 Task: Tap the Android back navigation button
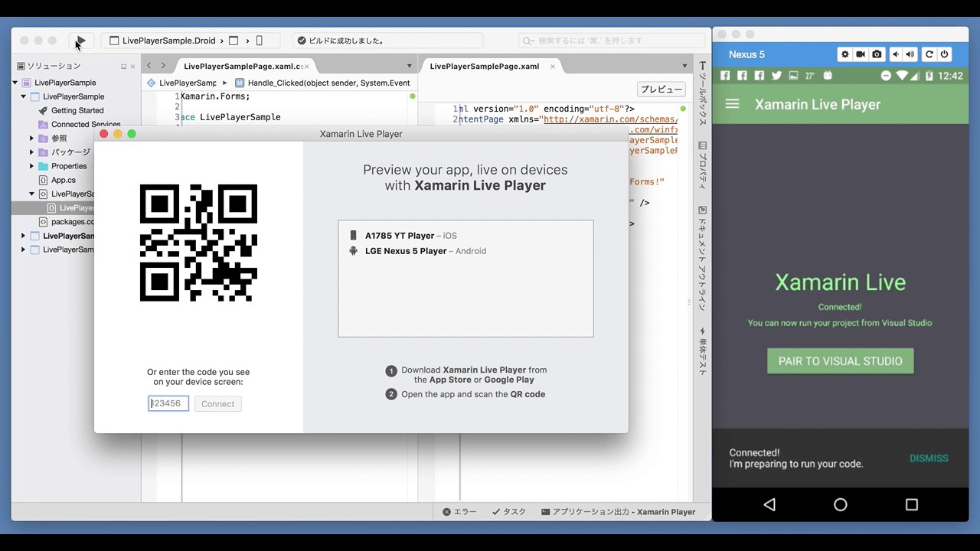[x=769, y=504]
